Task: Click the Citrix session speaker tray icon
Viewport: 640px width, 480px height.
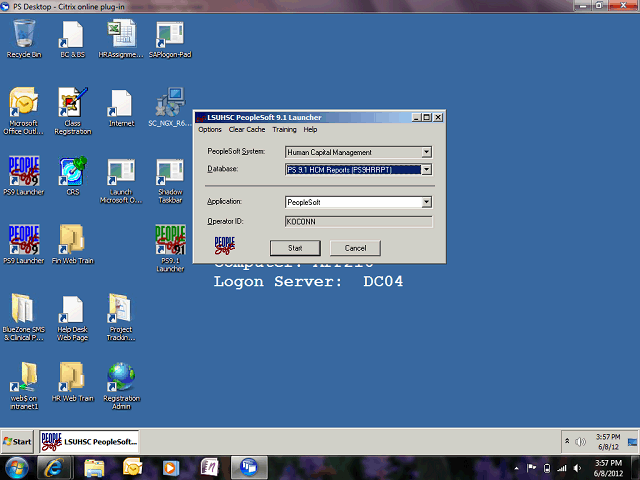Action: (x=580, y=442)
